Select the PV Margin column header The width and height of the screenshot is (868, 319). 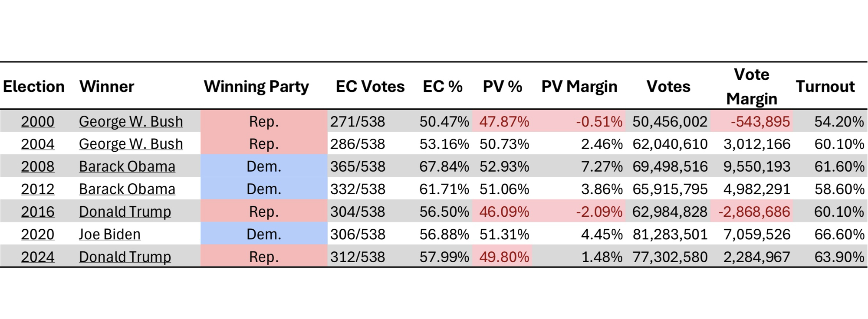pyautogui.click(x=579, y=86)
